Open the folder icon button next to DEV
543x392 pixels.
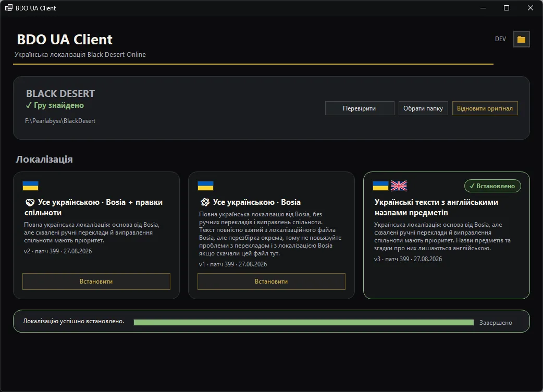521,39
